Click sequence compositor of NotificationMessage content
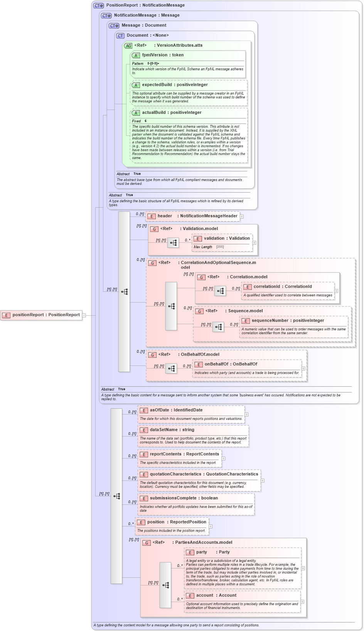 click(124, 292)
